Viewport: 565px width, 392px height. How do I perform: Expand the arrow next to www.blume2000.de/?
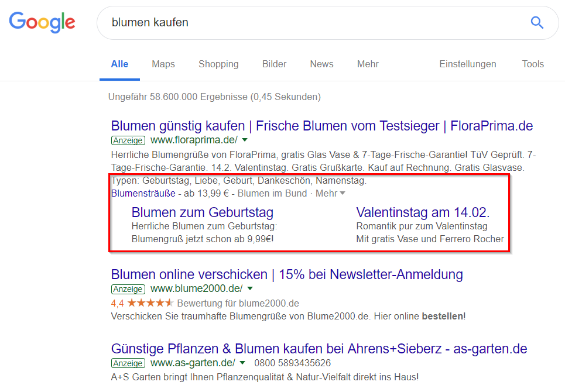[250, 288]
